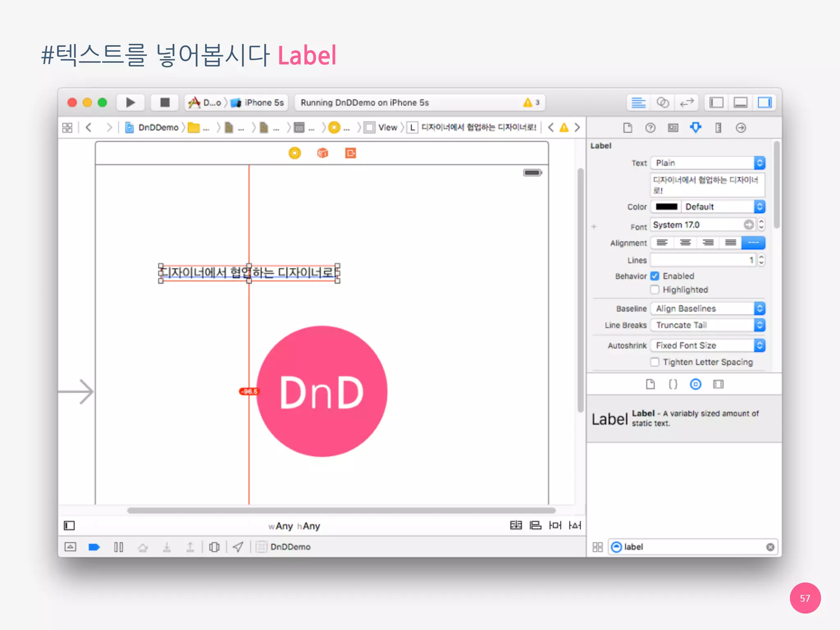The height and width of the screenshot is (630, 840).
Task: Toggle the Navigator panel
Action: [x=717, y=103]
